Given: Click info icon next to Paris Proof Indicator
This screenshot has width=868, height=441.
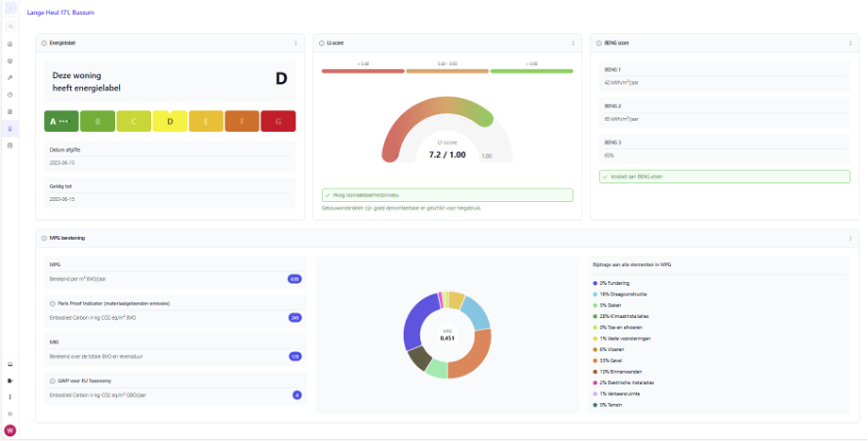Looking at the screenshot, I should pyautogui.click(x=52, y=303).
